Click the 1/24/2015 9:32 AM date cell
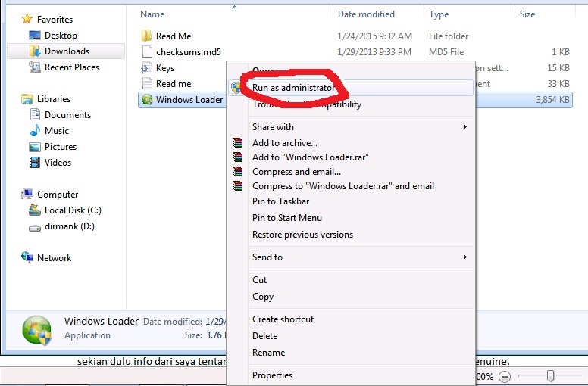Image resolution: width=588 pixels, height=386 pixels. 374,36
